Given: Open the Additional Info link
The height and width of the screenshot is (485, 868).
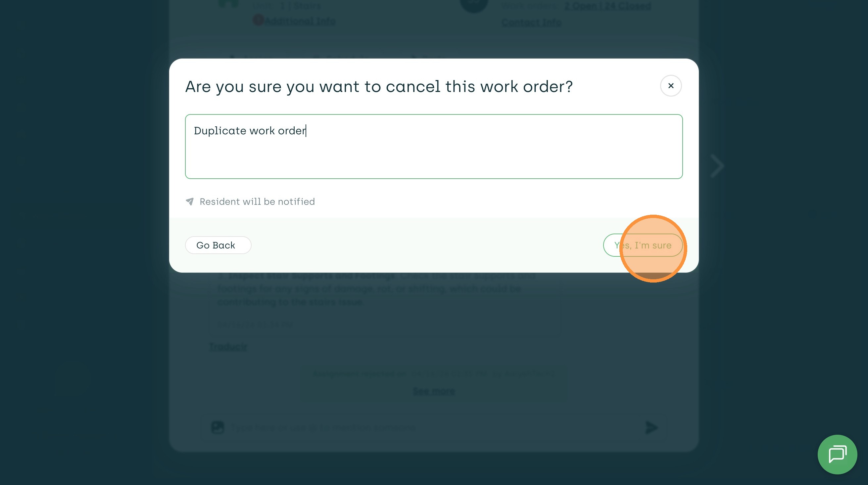Looking at the screenshot, I should pyautogui.click(x=300, y=21).
